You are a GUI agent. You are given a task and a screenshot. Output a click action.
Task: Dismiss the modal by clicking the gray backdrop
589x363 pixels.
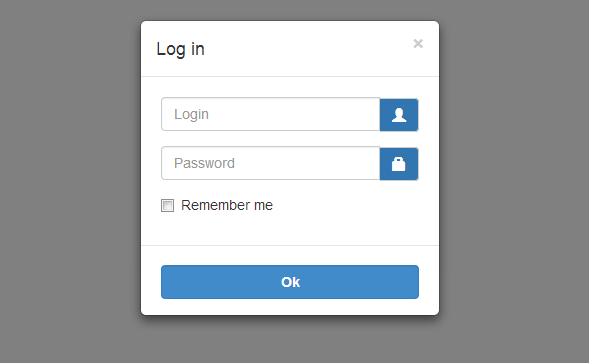(x=71, y=180)
